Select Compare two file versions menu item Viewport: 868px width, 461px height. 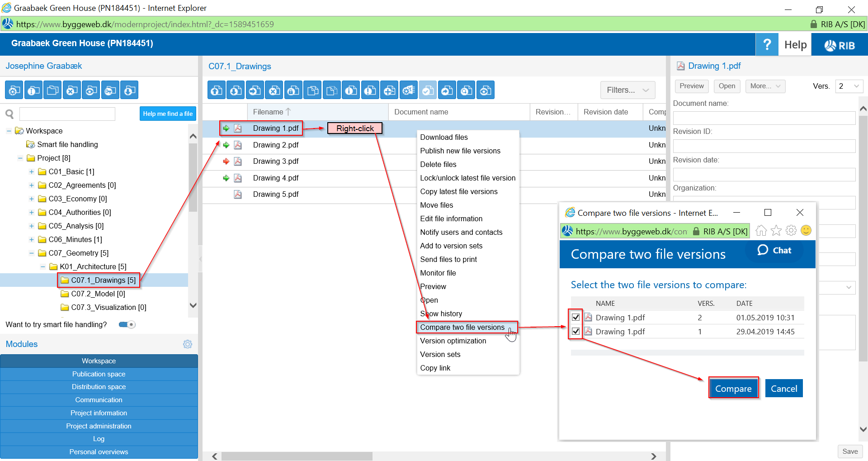pos(462,327)
